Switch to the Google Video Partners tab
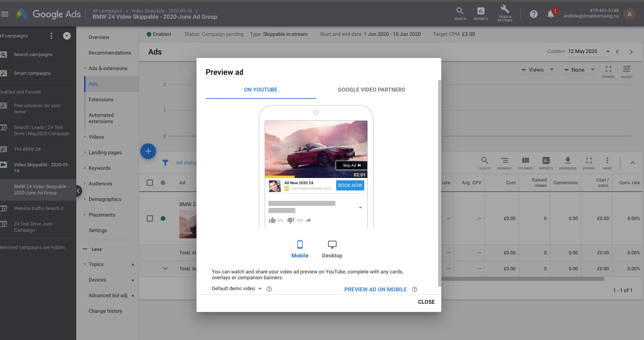Viewport: 644px width, 340px height. click(x=372, y=90)
